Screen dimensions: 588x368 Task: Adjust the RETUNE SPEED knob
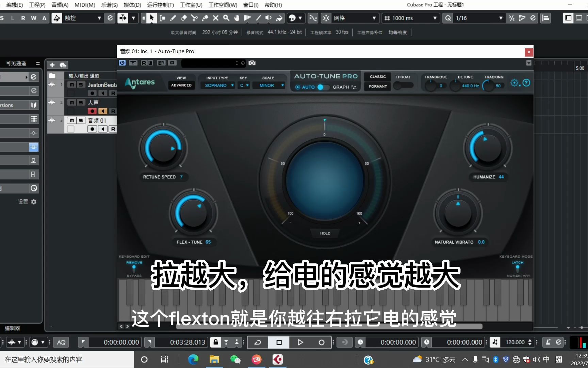pos(163,148)
